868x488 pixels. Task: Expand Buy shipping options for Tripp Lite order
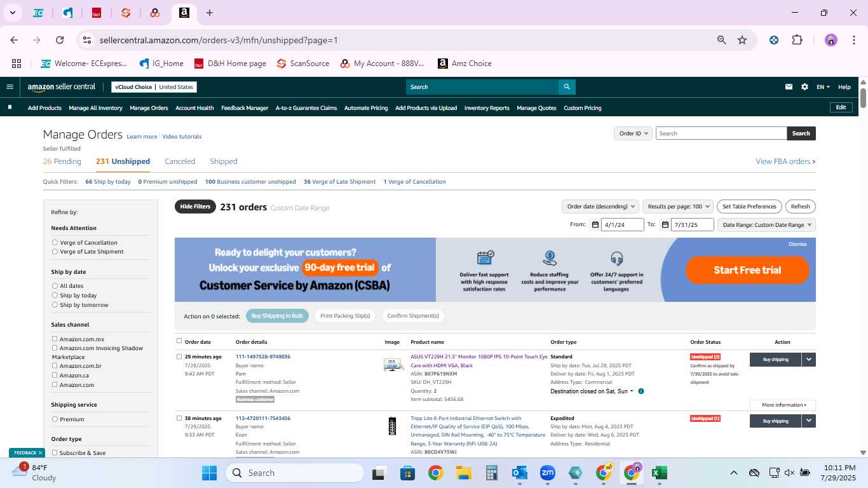point(809,421)
